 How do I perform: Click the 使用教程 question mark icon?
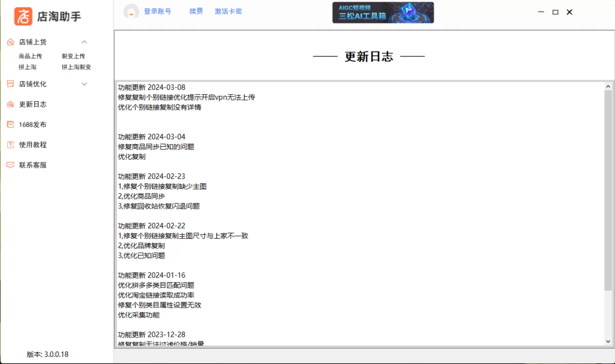click(11, 145)
